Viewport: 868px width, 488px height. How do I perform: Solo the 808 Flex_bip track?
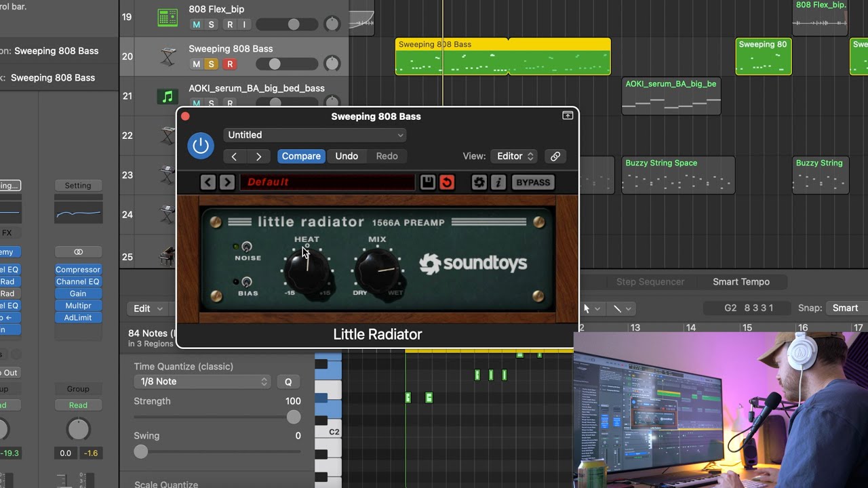tap(211, 24)
